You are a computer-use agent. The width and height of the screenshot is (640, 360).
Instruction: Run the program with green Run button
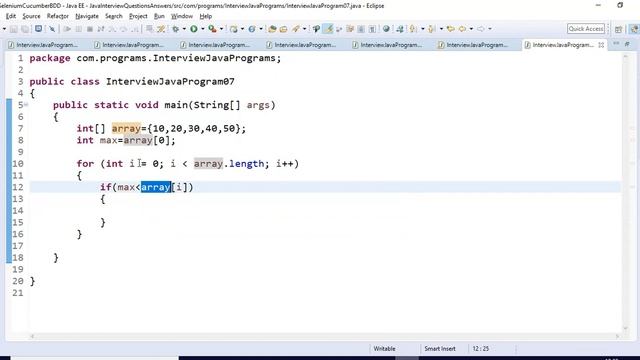194,29
